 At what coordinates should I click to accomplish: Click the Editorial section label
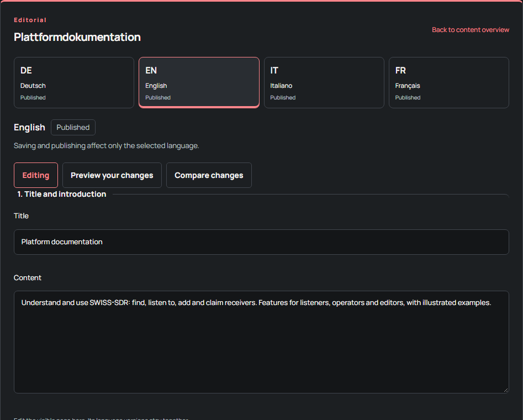tap(30, 20)
